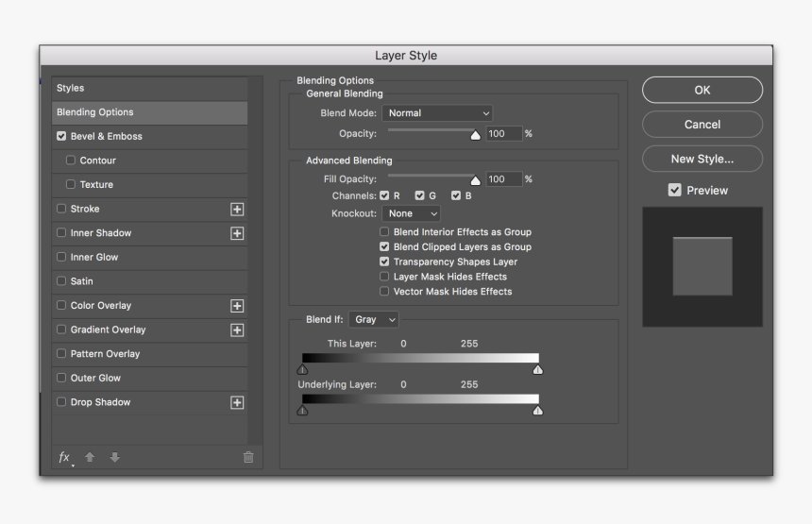Enable the Pattern Overlay checkbox
This screenshot has width=812, height=524.
pos(61,353)
